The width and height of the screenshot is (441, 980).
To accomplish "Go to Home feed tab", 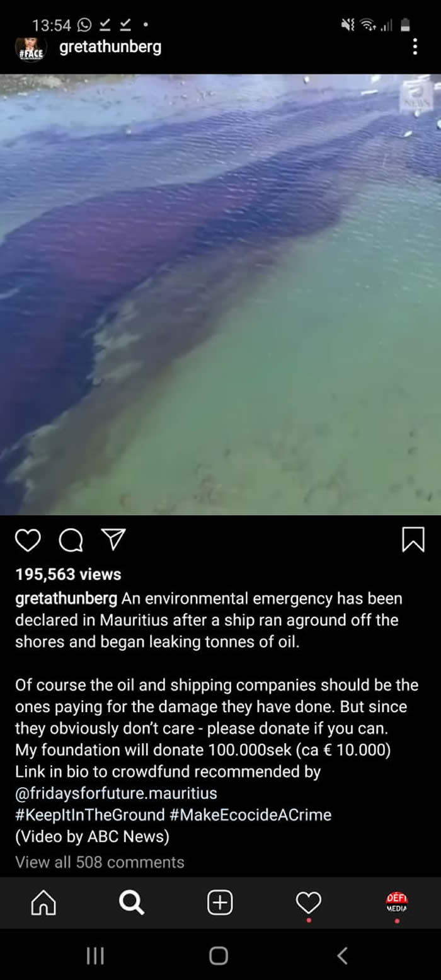I will pyautogui.click(x=43, y=903).
